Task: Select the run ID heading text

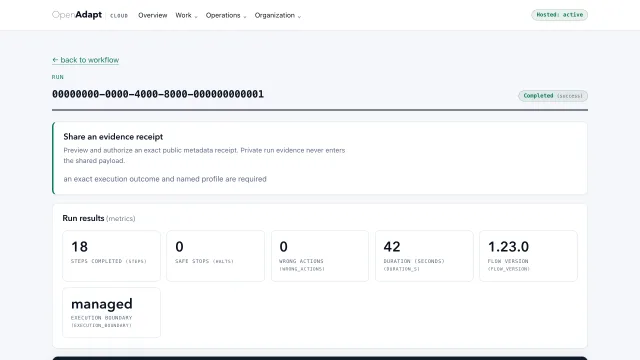Action: point(158,94)
